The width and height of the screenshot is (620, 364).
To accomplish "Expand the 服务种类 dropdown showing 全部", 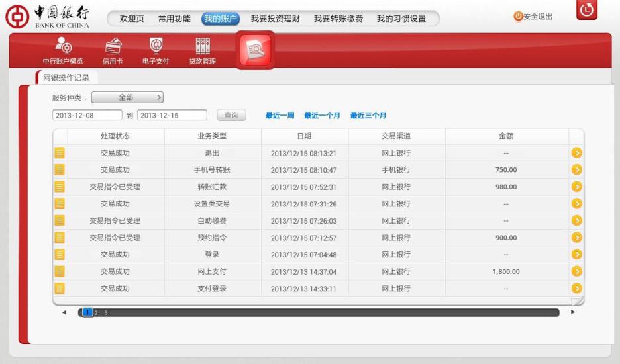I will pyautogui.click(x=127, y=98).
